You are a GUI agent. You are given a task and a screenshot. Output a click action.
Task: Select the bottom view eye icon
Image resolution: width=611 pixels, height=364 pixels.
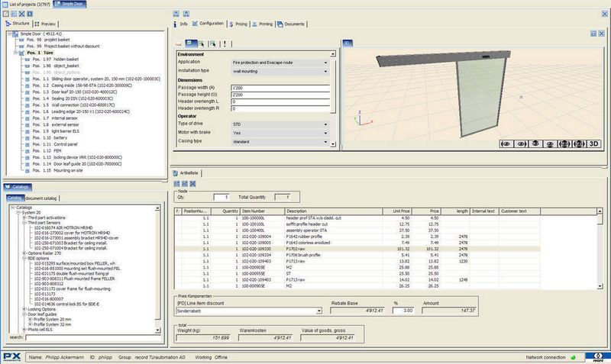point(550,144)
